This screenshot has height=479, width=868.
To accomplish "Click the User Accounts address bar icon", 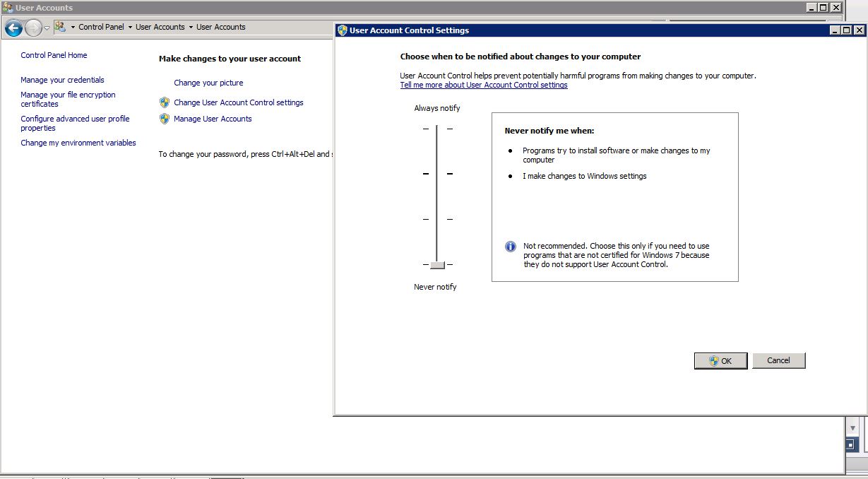I will pyautogui.click(x=60, y=27).
